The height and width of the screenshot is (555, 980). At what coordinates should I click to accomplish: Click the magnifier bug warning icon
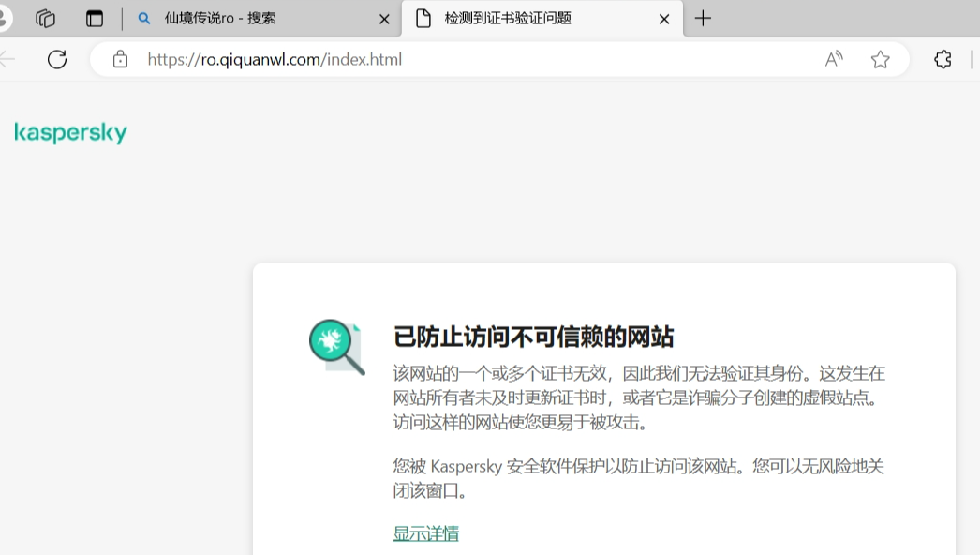pos(337,347)
